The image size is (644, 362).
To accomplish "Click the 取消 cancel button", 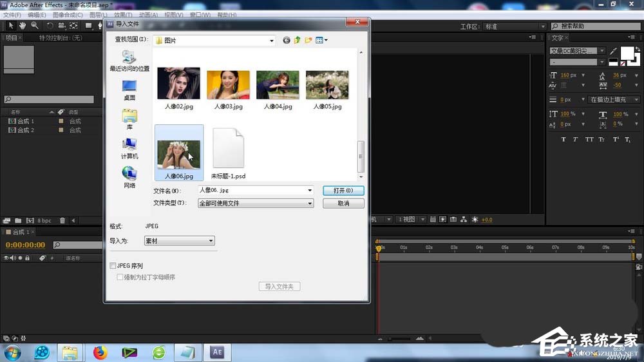I will (343, 204).
